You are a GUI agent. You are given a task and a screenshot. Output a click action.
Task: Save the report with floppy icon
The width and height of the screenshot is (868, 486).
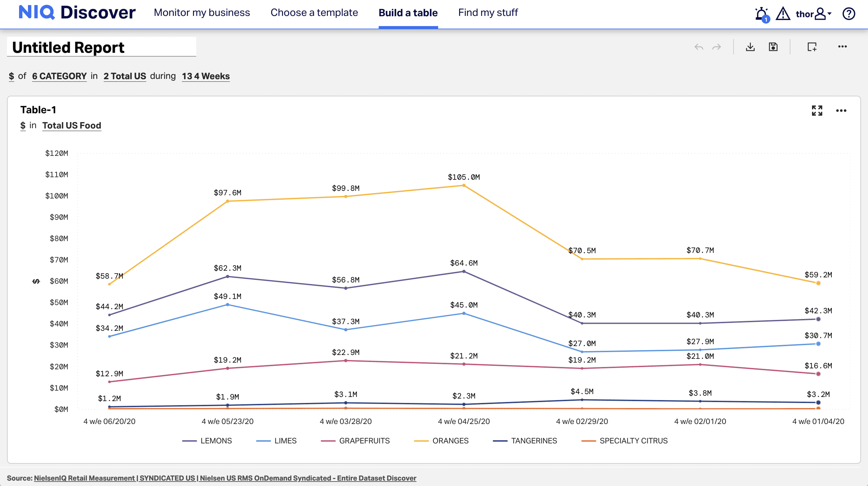click(773, 47)
